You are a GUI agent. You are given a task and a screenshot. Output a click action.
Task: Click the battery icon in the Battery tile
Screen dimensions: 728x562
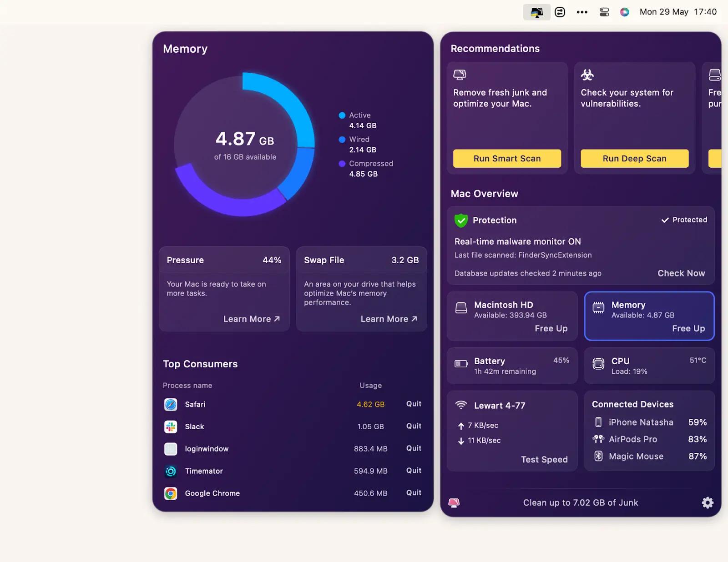point(460,364)
